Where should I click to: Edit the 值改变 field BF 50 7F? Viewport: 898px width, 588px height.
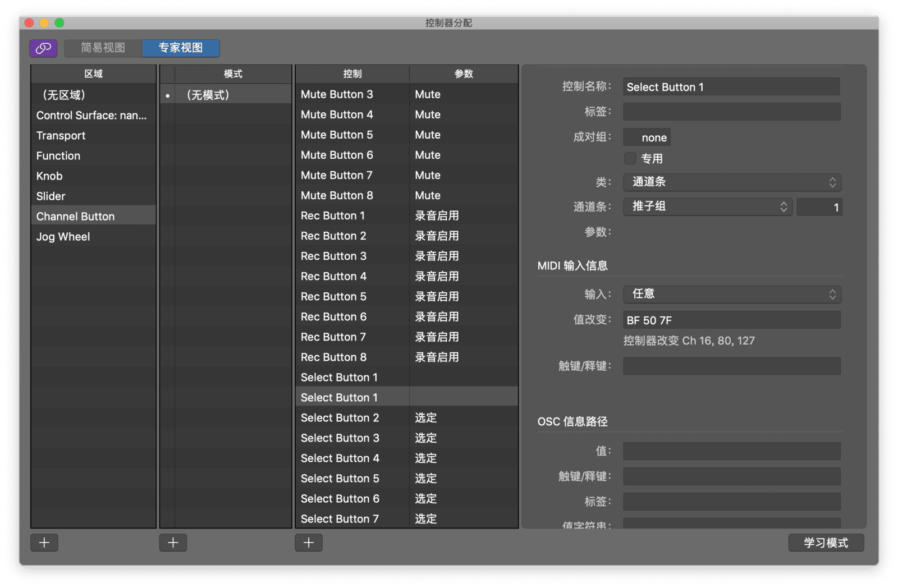click(x=732, y=320)
